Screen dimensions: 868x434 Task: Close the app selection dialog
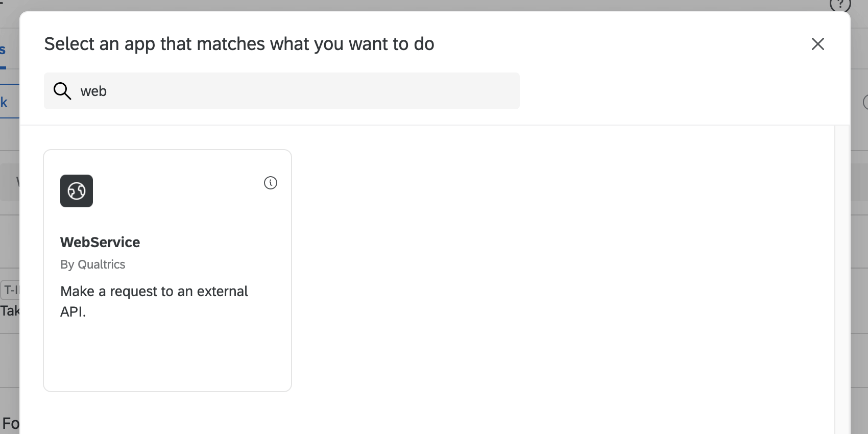point(818,44)
